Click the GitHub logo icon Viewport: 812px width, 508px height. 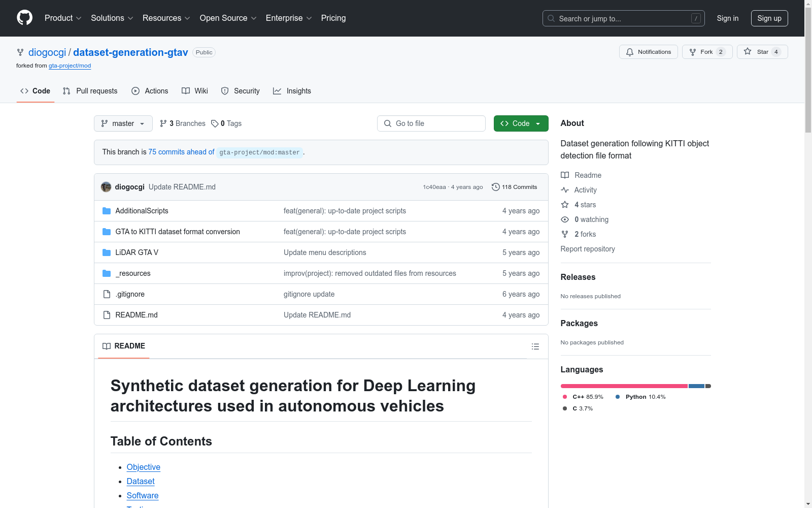pyautogui.click(x=24, y=18)
